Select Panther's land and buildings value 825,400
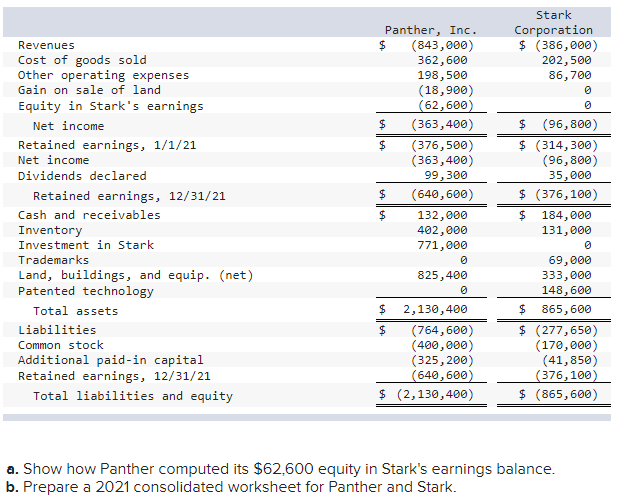 pyautogui.click(x=442, y=275)
